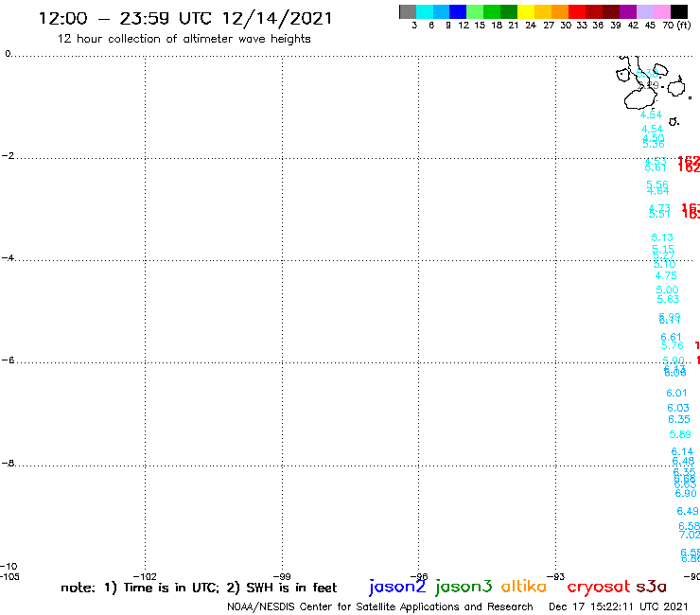Select the orange legend swatch above 30
Image resolution: width=700 pixels, height=615 pixels.
[x=560, y=11]
